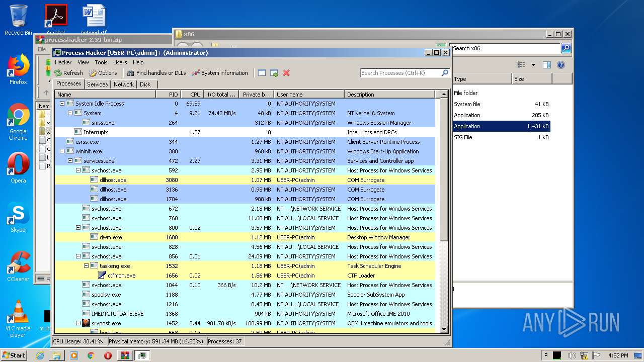Click the help icon in x86 window
The image size is (644, 362).
[x=561, y=65]
